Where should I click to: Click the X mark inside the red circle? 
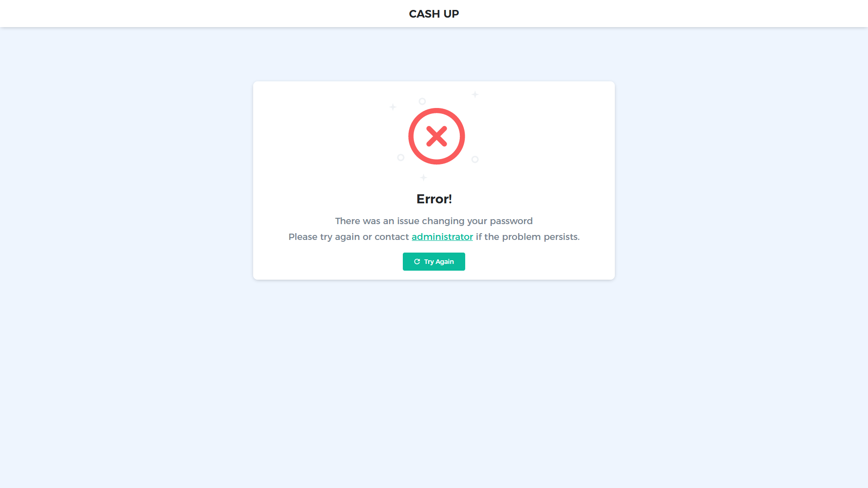click(x=436, y=136)
